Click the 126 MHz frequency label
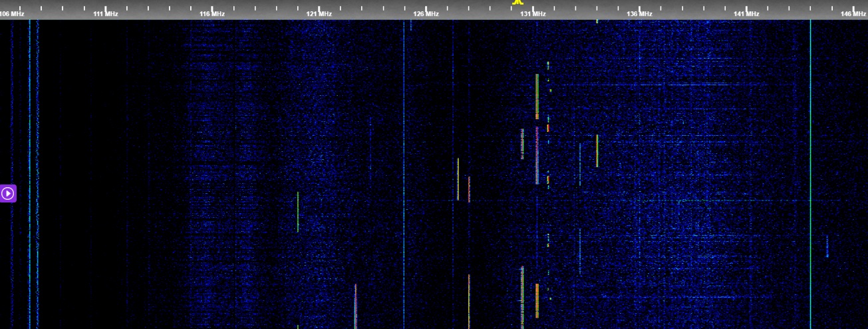The image size is (868, 329). 426,14
